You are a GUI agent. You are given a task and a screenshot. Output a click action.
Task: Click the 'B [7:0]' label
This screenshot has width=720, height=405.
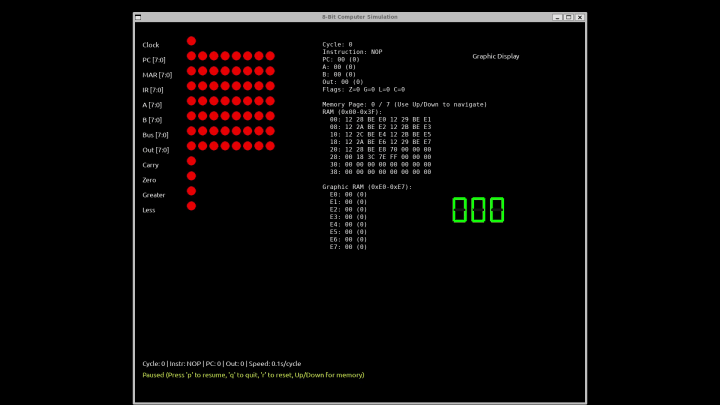tap(152, 120)
